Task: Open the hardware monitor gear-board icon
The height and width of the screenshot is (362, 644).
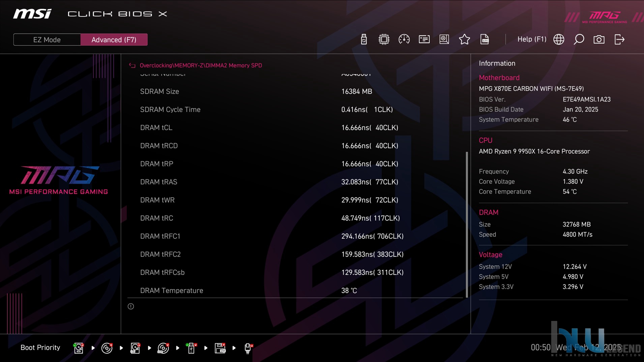Action: 444,39
